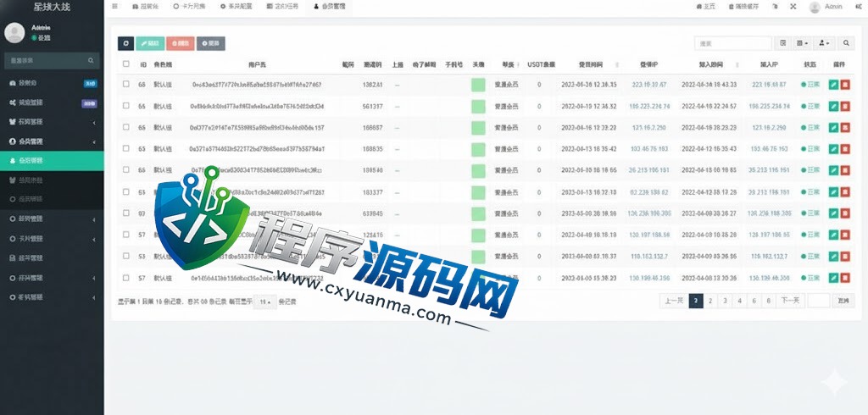Screen dimensions: 868x415
Task: Click red trash in the last table row
Action: click(845, 278)
